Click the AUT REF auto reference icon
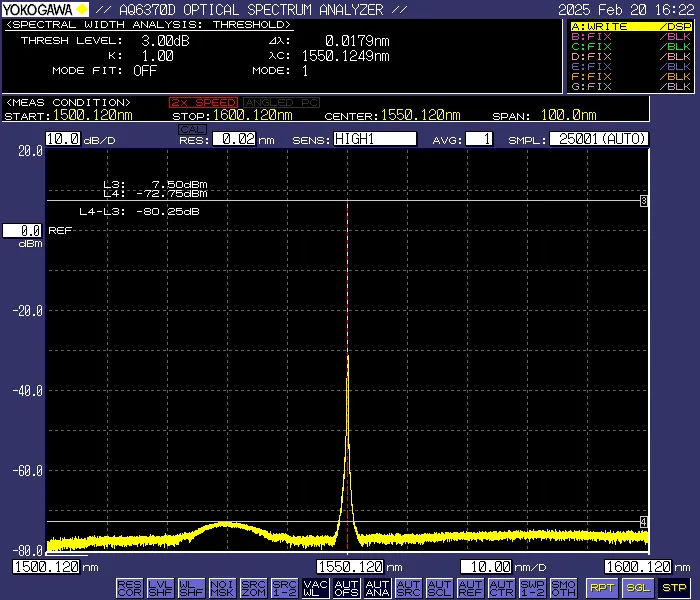The width and height of the screenshot is (700, 600). tap(470, 587)
